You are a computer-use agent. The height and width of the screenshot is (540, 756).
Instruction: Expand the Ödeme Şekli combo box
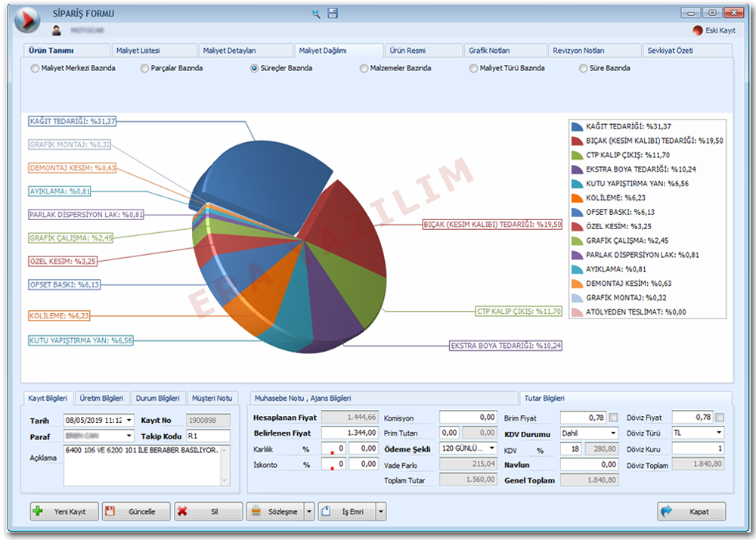pyautogui.click(x=491, y=448)
